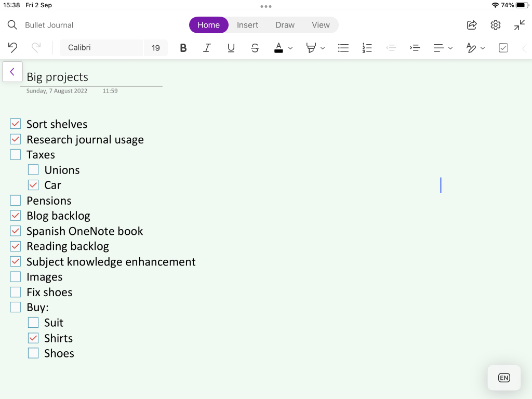Click the Undo arrow icon
The image size is (532, 399).
click(12, 48)
